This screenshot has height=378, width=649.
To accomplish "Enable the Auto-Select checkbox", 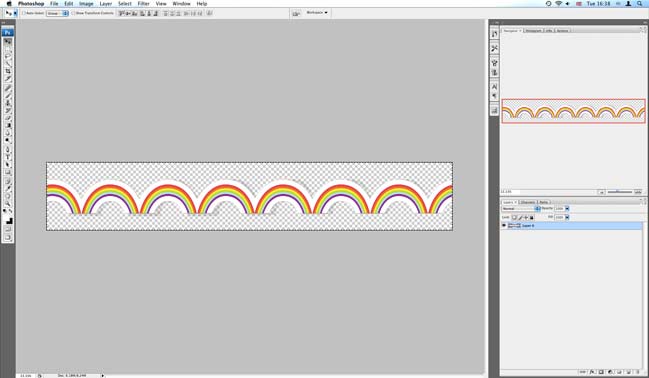I will coord(24,13).
